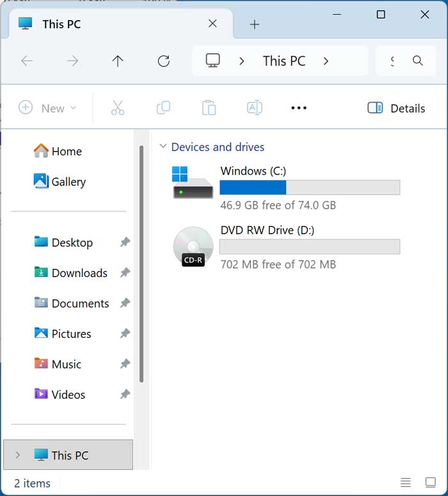Viewport: 448px width, 496px height.
Task: Click chevron after This PC in address bar
Action: click(326, 61)
